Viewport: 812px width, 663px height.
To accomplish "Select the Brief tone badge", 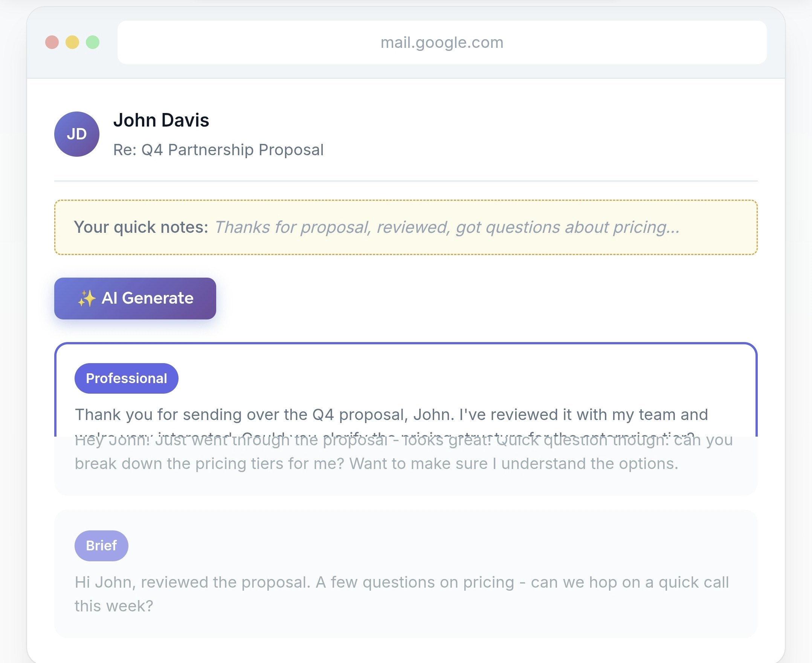I will 101,545.
